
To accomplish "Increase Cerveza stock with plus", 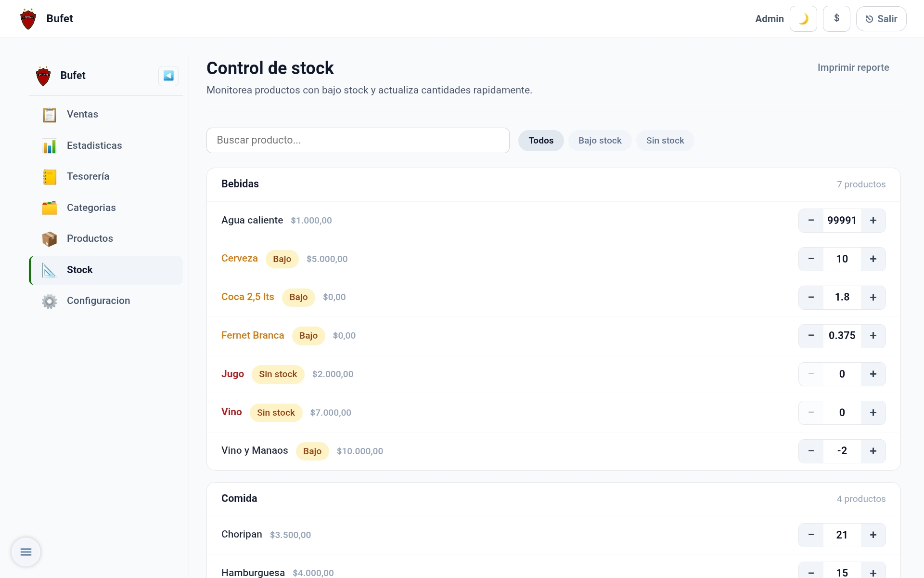I will 873,259.
